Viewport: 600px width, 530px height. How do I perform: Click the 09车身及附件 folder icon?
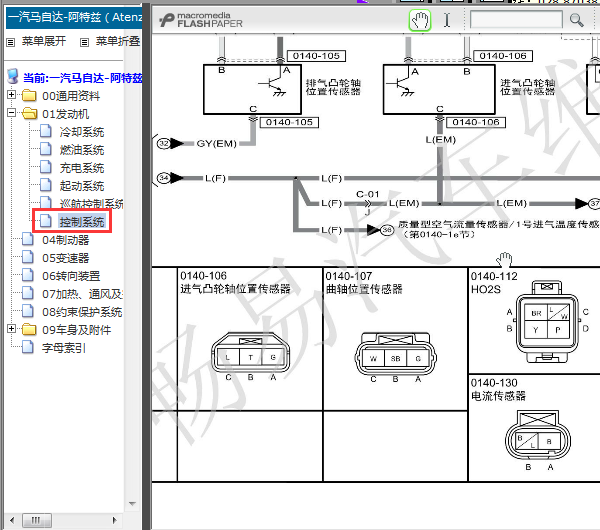click(29, 329)
